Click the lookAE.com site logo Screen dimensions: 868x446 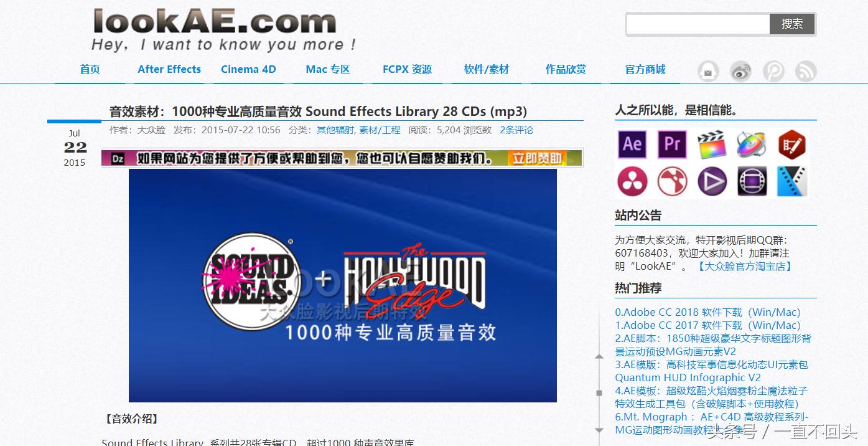(215, 22)
